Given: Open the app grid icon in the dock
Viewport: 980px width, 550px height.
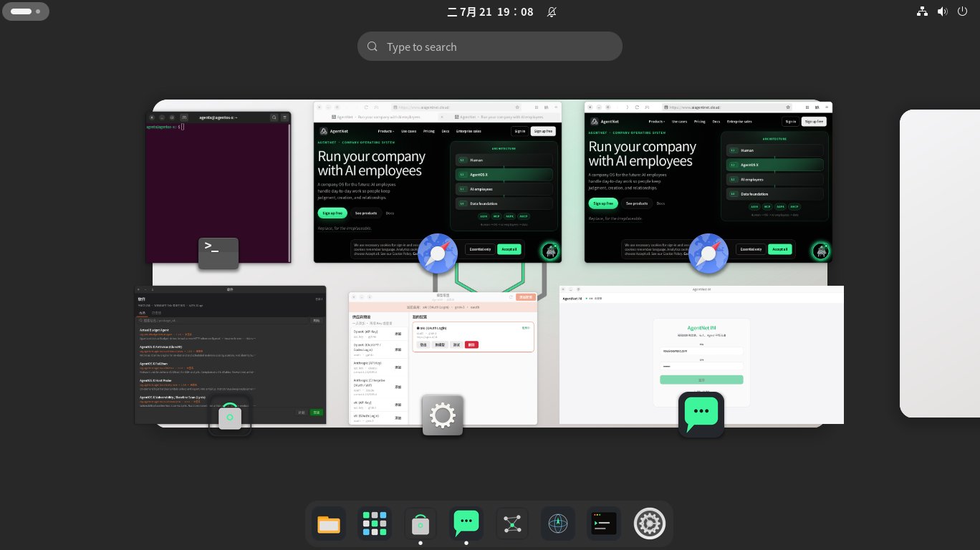Looking at the screenshot, I should (x=375, y=524).
